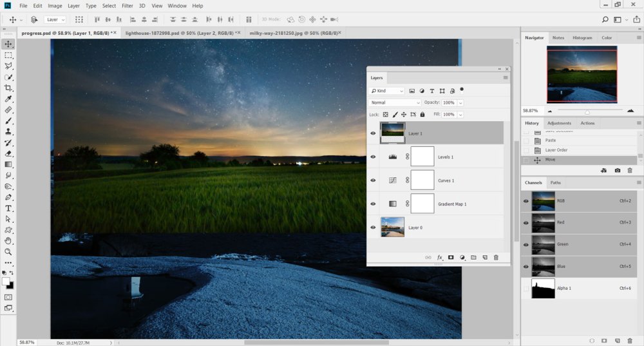Viewport: 644px width, 346px height.
Task: Select the Zoom tool
Action: point(8,252)
